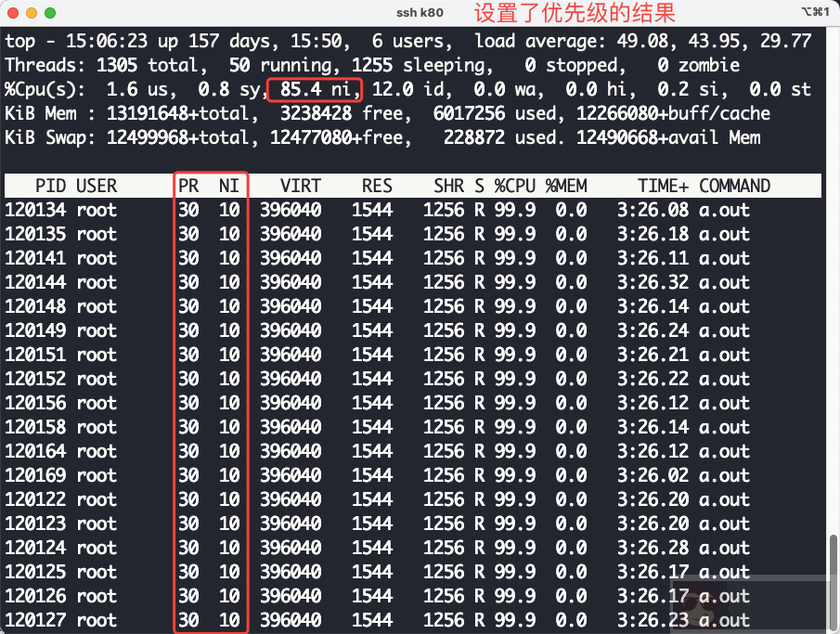The image size is (840, 634).
Task: Click the PR column header
Action: tap(188, 186)
